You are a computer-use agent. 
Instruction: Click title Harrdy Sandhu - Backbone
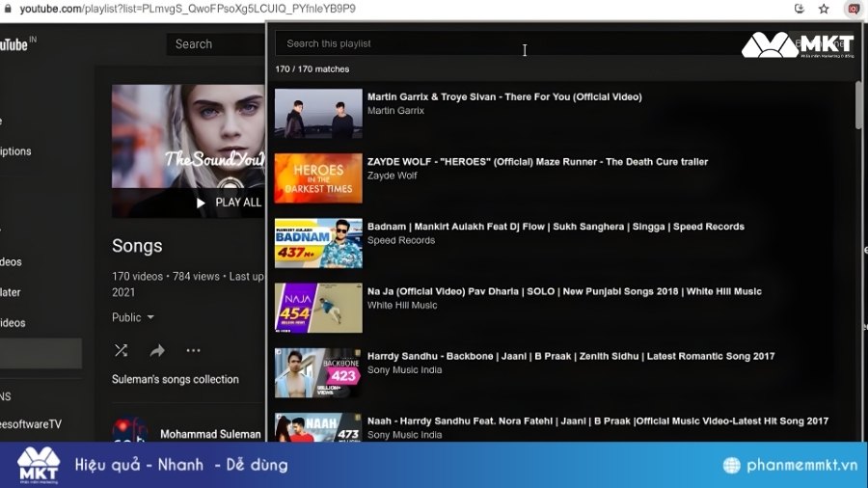coord(571,356)
